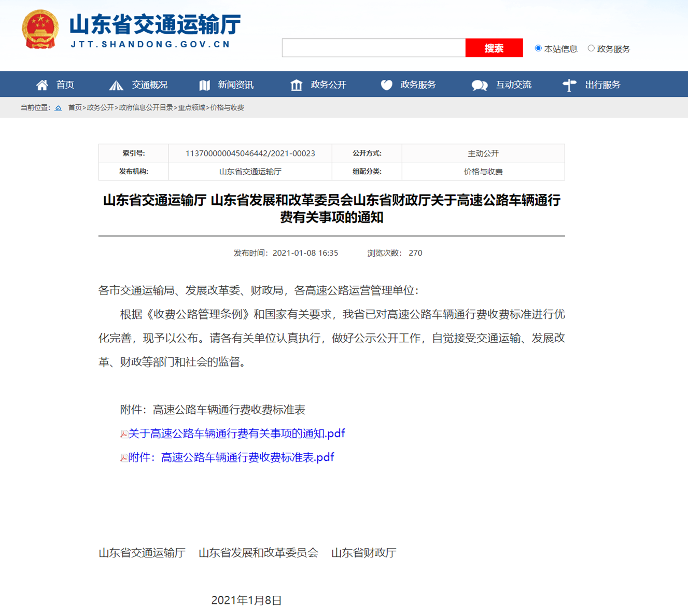Open the 出行服务 menu item

click(603, 85)
